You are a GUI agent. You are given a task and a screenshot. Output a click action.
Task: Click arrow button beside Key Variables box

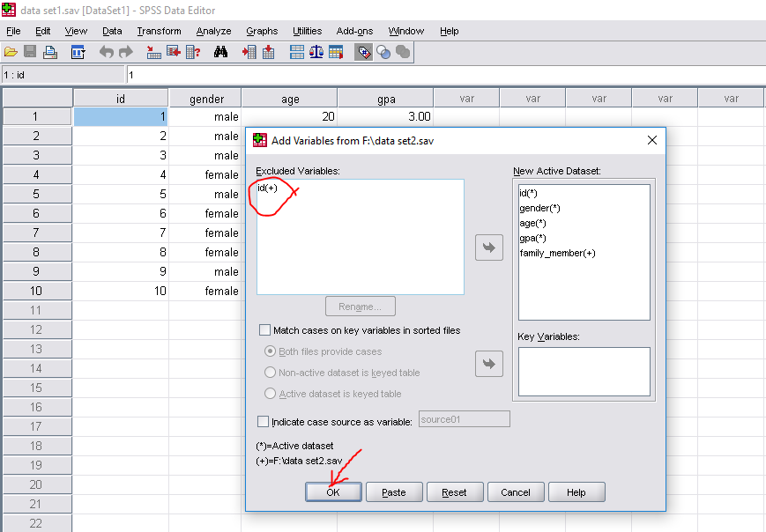pyautogui.click(x=489, y=364)
